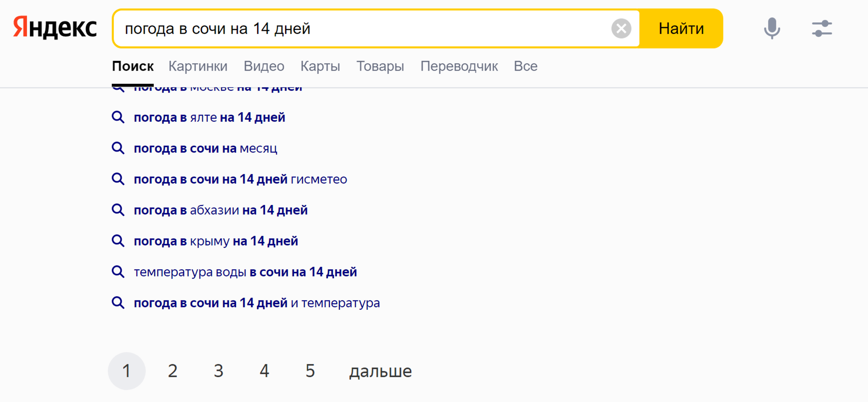Switch to the Видео tab
Viewport: 868px width, 402px height.
(264, 66)
